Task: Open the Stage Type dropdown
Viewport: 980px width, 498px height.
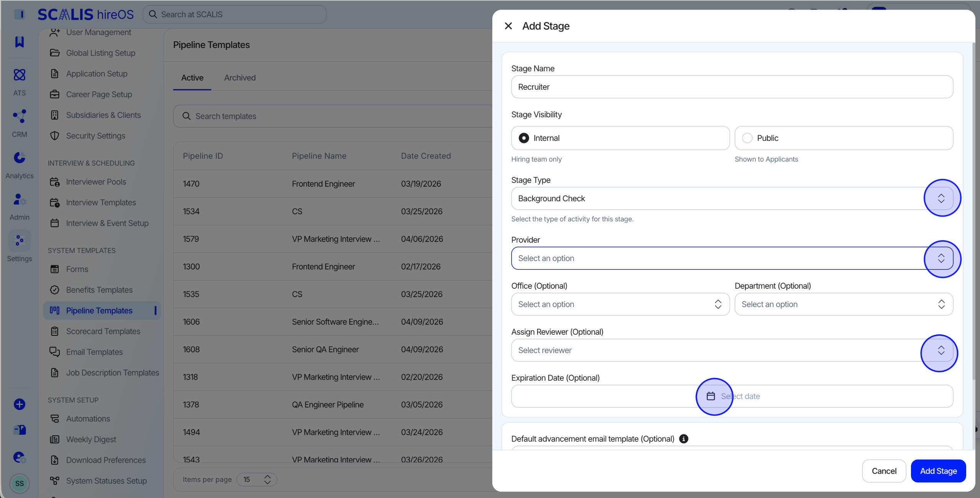Action: (x=732, y=198)
